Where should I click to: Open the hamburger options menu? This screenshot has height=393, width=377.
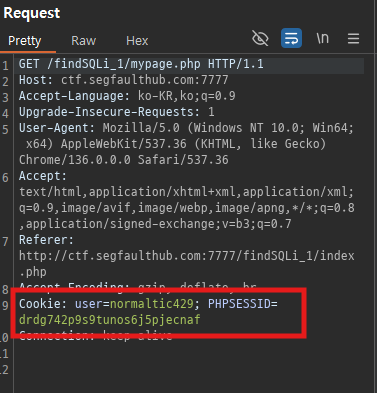353,38
